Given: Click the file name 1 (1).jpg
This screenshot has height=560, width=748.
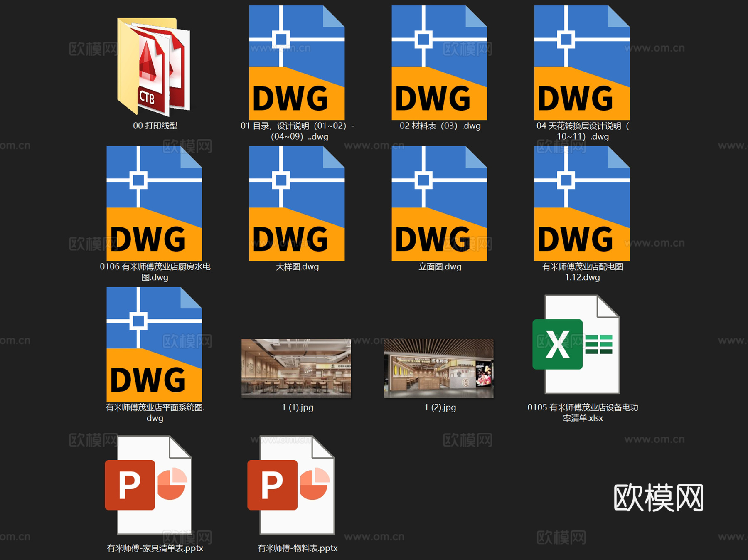Looking at the screenshot, I should [x=298, y=407].
